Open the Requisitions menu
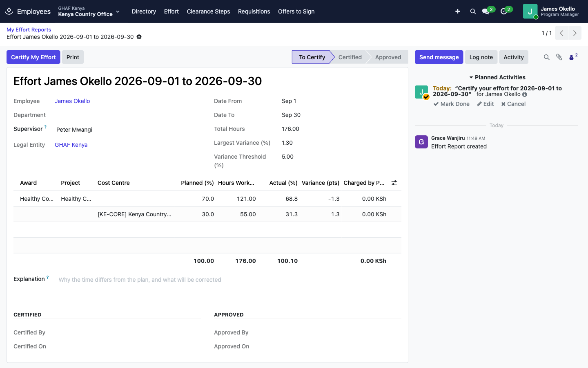 click(x=254, y=11)
